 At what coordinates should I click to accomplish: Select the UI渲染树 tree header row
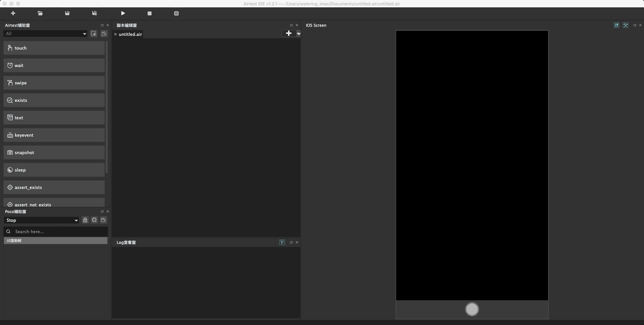[x=55, y=241]
